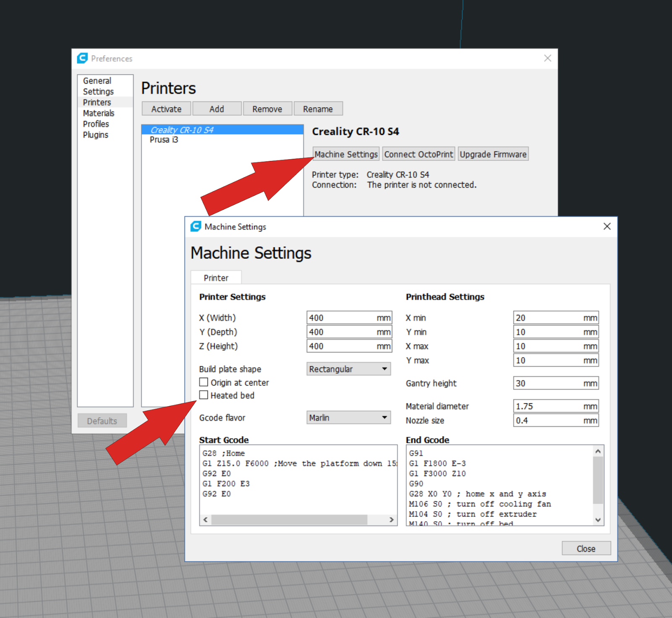Click the Gantry height input field

click(x=556, y=383)
